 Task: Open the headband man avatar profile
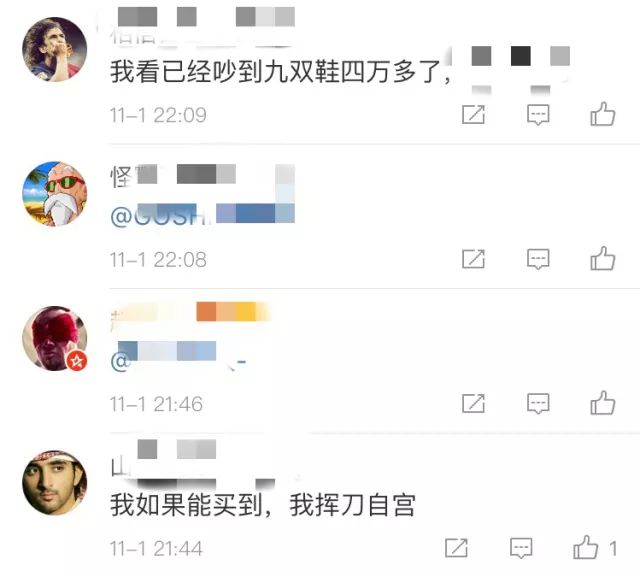[55, 483]
